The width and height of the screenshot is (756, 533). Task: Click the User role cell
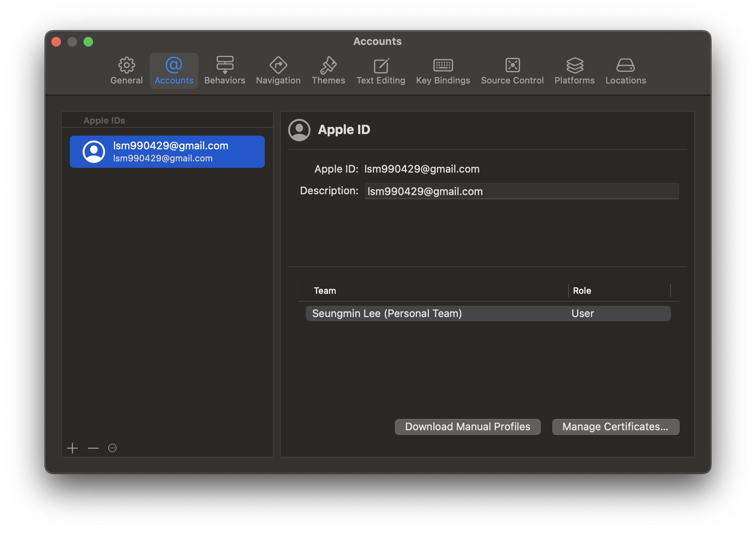(583, 313)
